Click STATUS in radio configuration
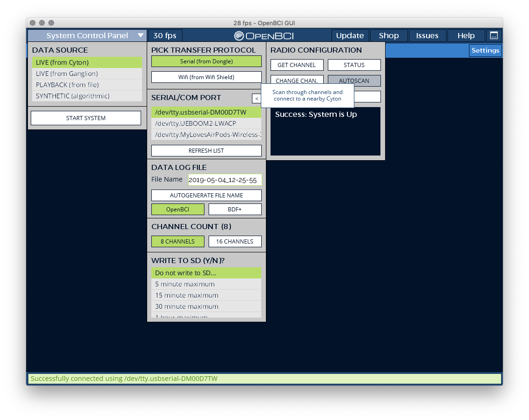529x420 pixels. click(354, 65)
